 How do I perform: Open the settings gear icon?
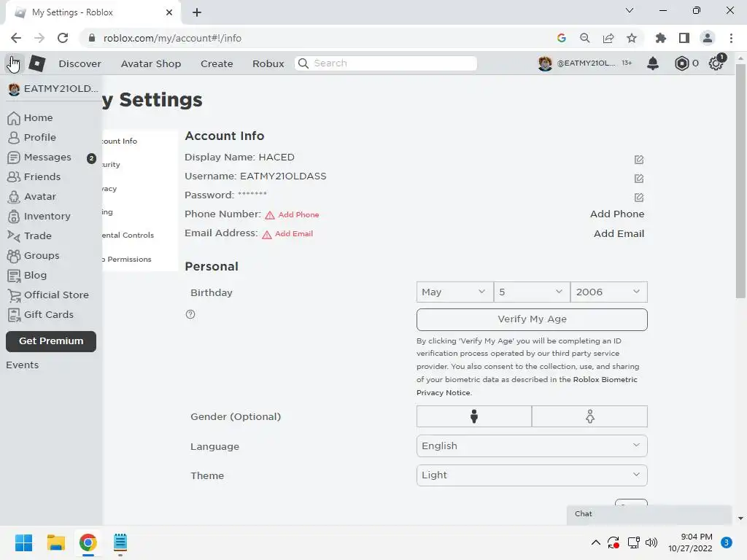716,63
